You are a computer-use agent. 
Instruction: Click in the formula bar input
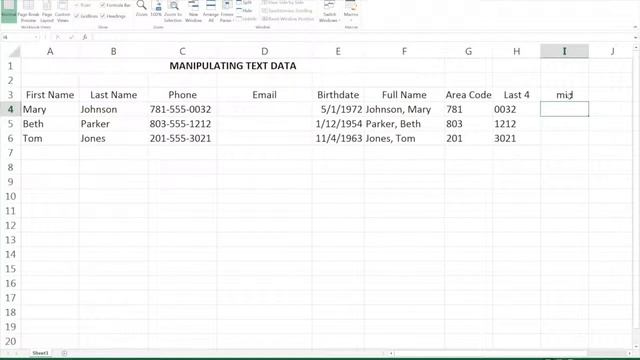pyautogui.click(x=361, y=37)
